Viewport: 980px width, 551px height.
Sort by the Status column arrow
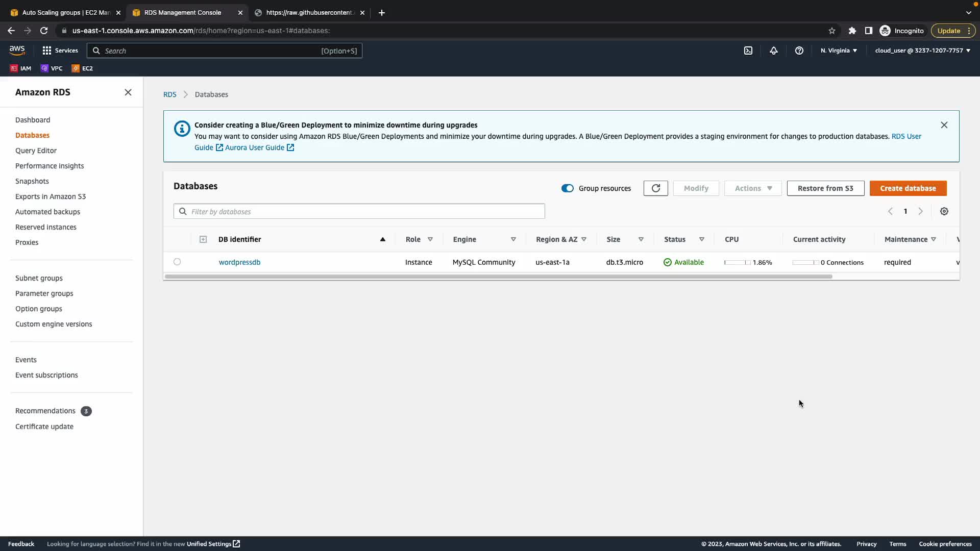coord(702,239)
